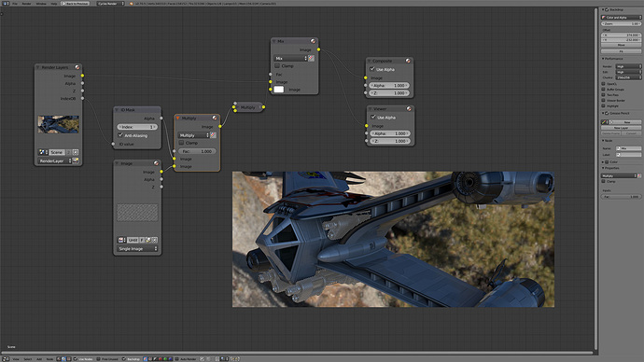This screenshot has height=362, width=644.
Task: Click alpha icon beside Multiply blend dropdown in node
Action: click(213, 135)
